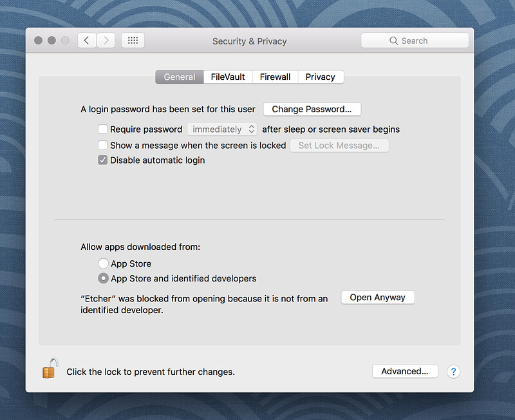This screenshot has width=515, height=420.
Task: Click the magnifying glass in the search field
Action: pos(394,40)
